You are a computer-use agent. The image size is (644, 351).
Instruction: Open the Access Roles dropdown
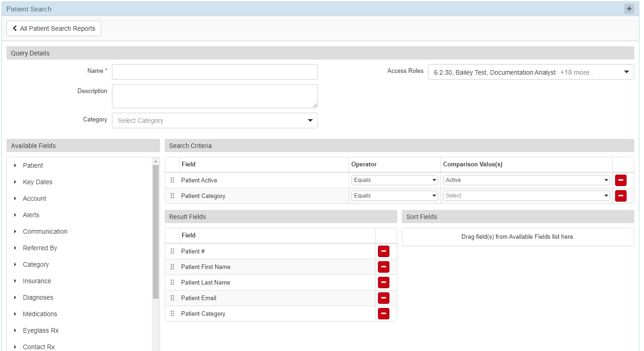click(531, 72)
